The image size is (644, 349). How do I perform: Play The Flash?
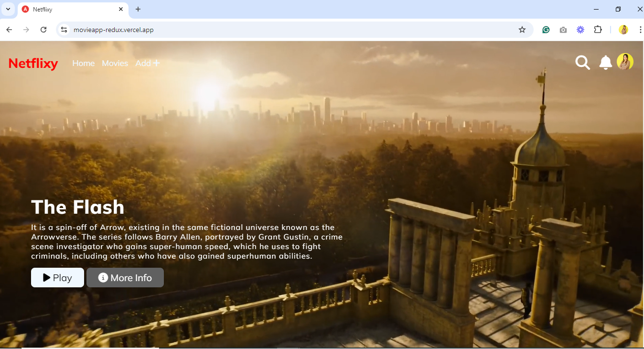click(x=57, y=278)
